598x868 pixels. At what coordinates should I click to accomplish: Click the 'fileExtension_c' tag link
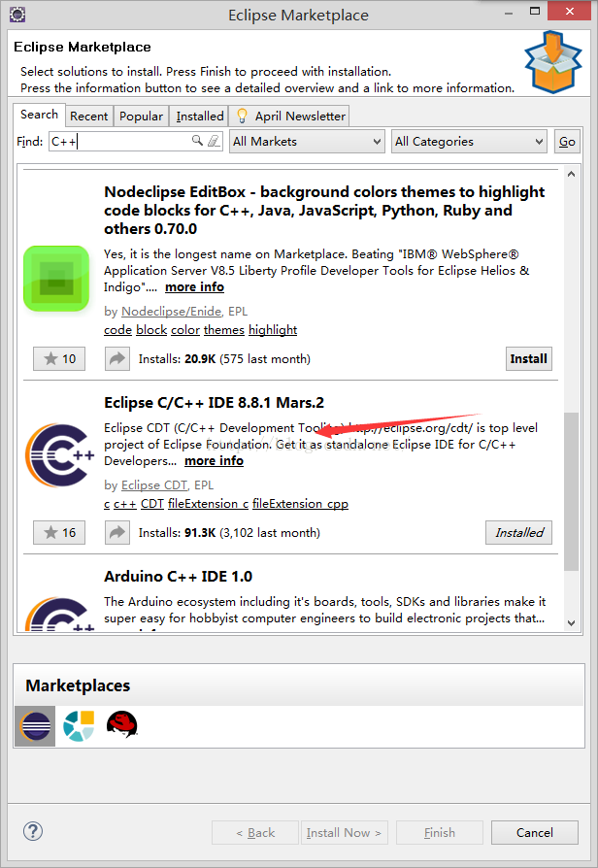pos(208,504)
